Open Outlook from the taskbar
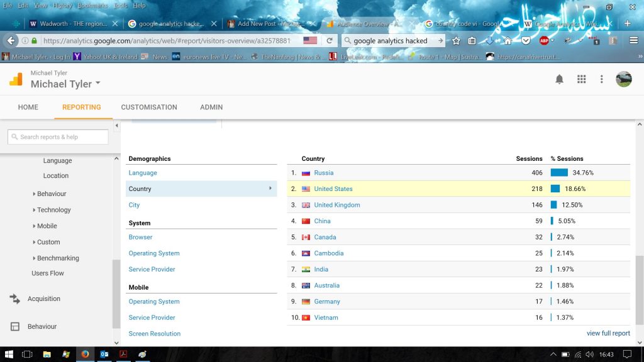 pos(104,354)
